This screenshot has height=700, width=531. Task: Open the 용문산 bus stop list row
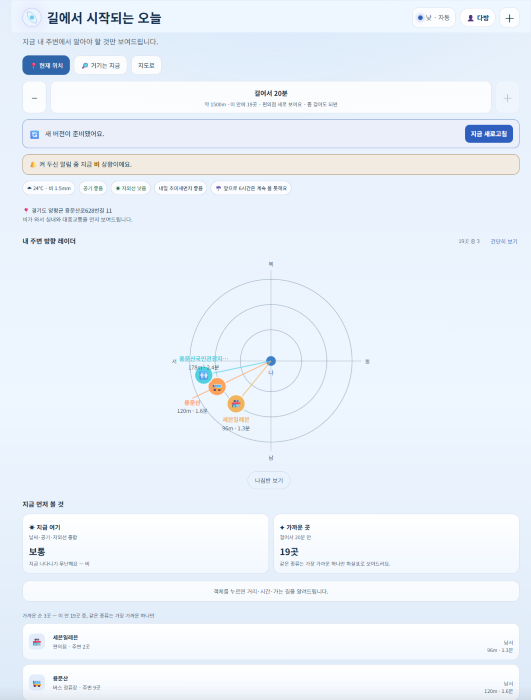pyautogui.click(x=271, y=683)
